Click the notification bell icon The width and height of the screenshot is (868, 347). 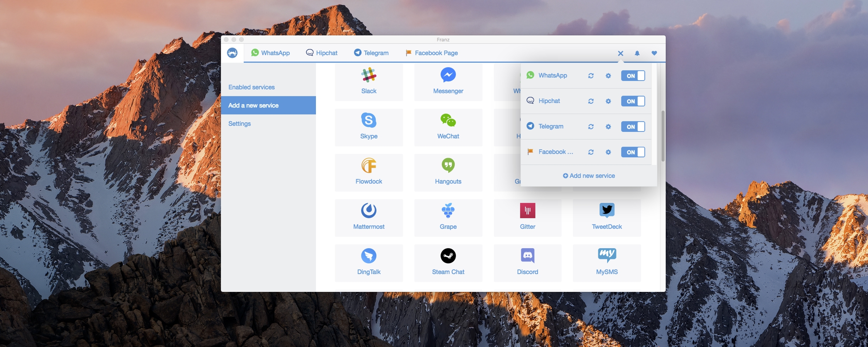pyautogui.click(x=637, y=53)
